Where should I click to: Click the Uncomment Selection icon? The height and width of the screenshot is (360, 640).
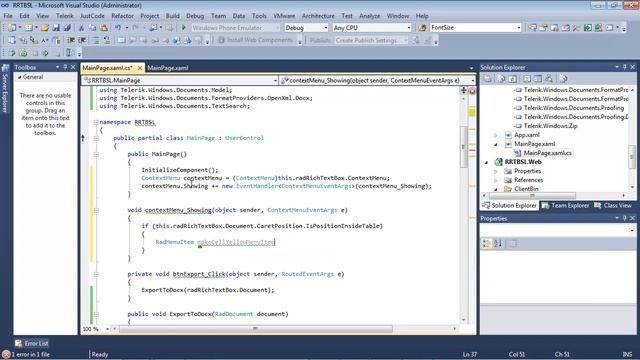[107, 40]
